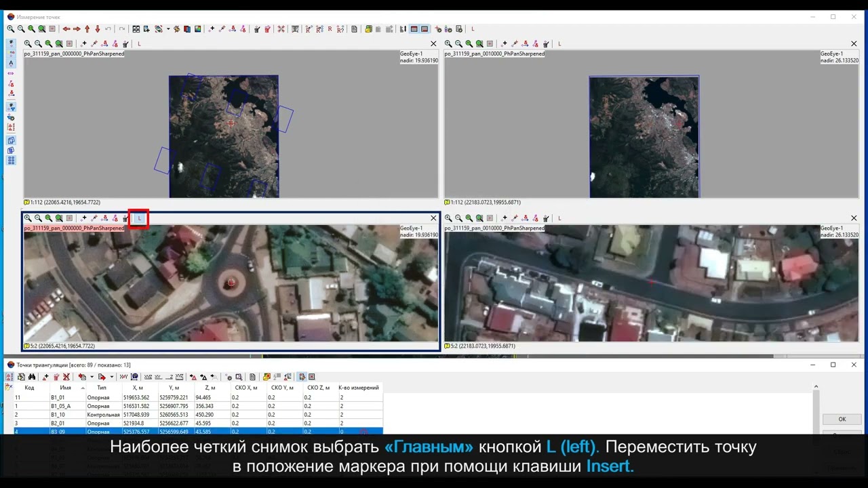868x488 pixels.
Task: Click the redo arrow in main toolbar
Action: tap(122, 29)
